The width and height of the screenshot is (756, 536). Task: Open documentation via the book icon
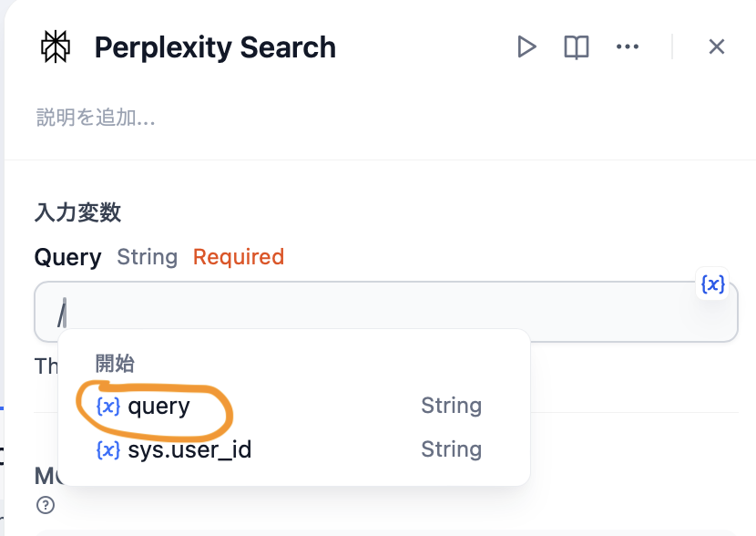[576, 46]
